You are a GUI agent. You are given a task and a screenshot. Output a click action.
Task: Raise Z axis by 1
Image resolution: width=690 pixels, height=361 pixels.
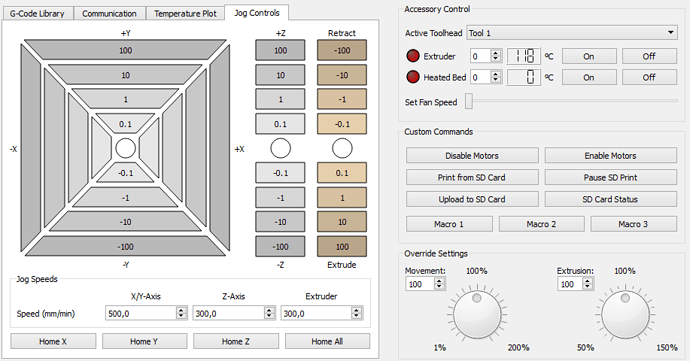pyautogui.click(x=280, y=99)
